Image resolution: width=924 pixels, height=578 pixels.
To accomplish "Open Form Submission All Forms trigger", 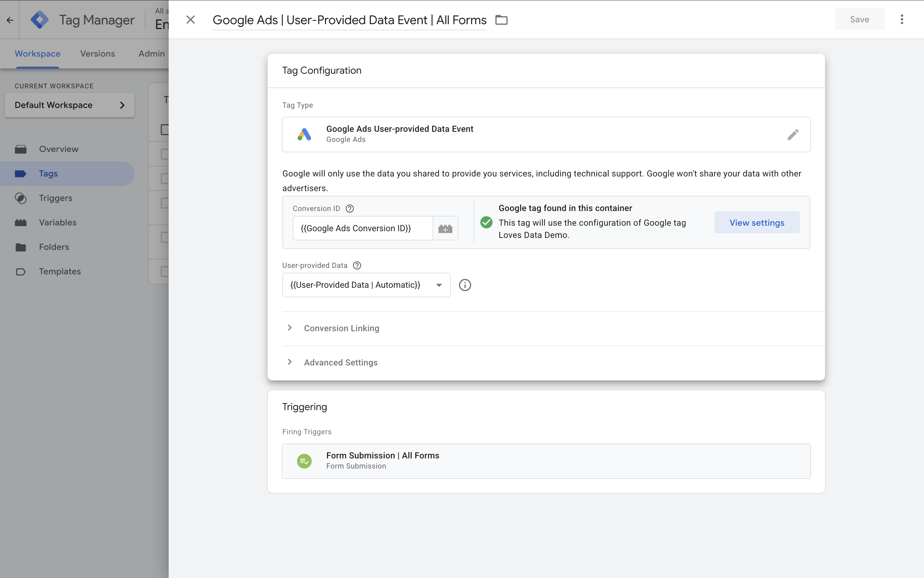I will 546,461.
